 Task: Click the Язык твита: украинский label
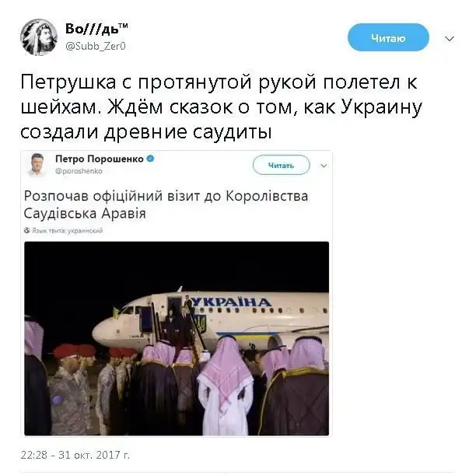point(67,231)
